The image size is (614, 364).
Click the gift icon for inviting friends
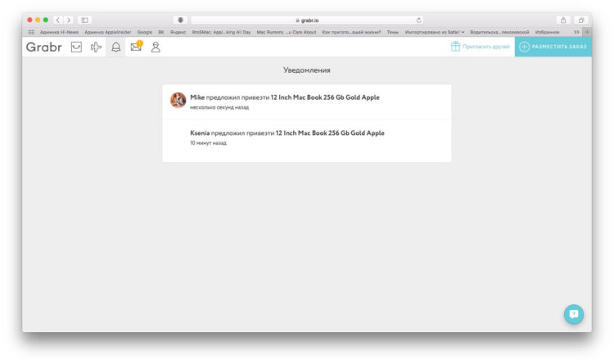[455, 46]
